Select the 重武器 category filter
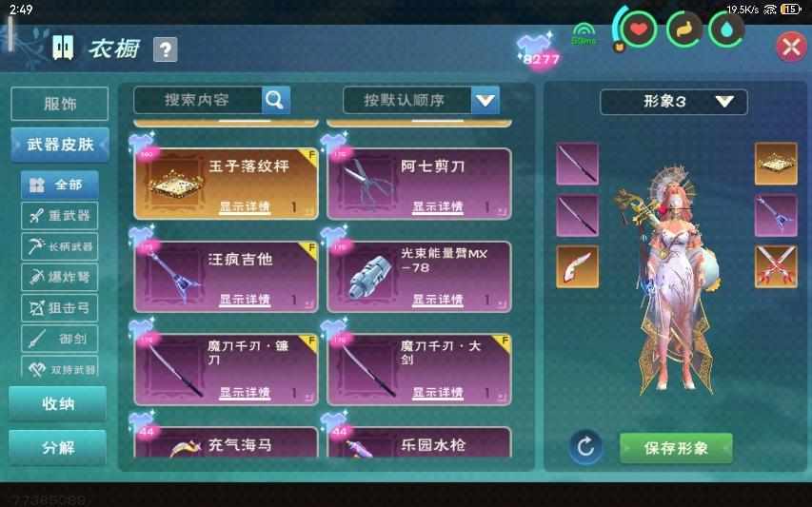 60,216
